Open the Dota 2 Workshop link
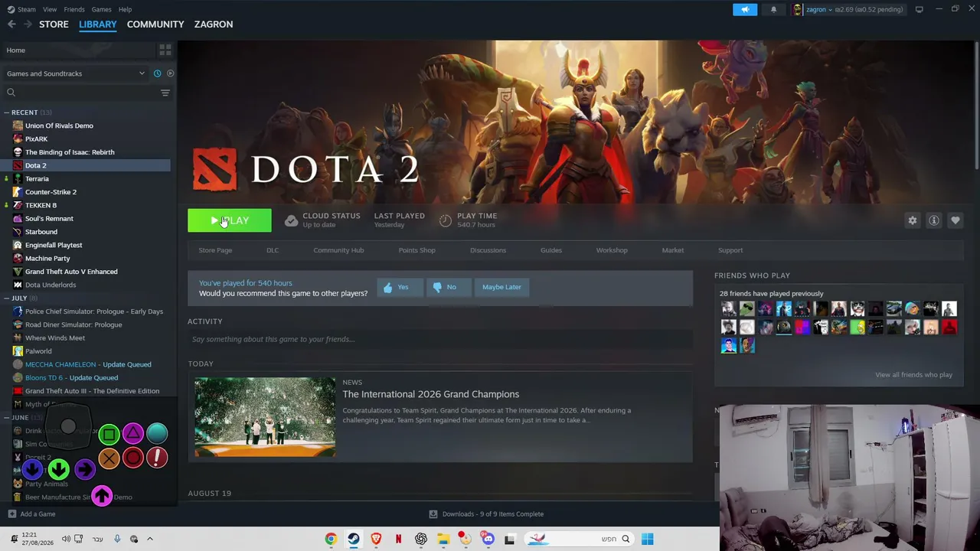Screen dimensions: 980x551 [x=612, y=250]
